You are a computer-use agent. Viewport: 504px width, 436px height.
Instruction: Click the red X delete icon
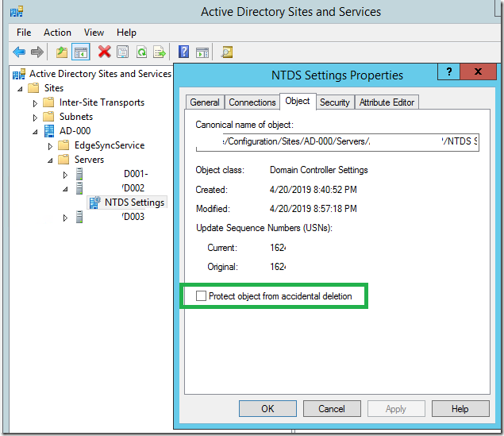tap(105, 52)
